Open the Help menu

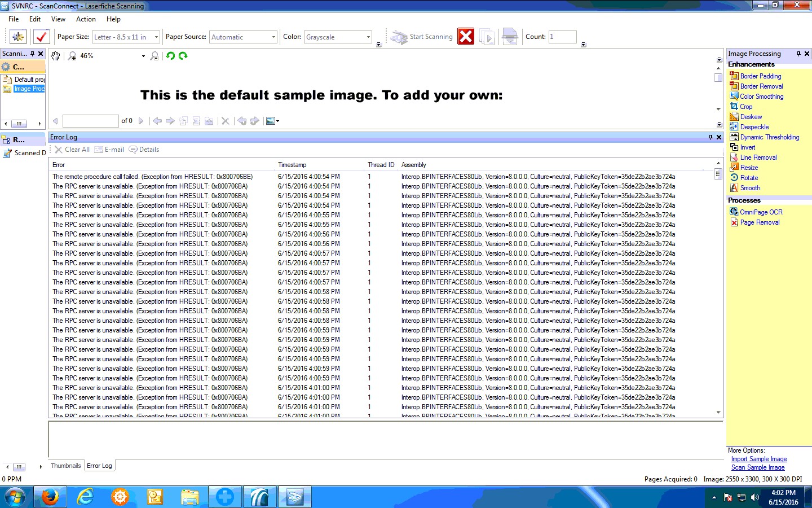pos(113,19)
